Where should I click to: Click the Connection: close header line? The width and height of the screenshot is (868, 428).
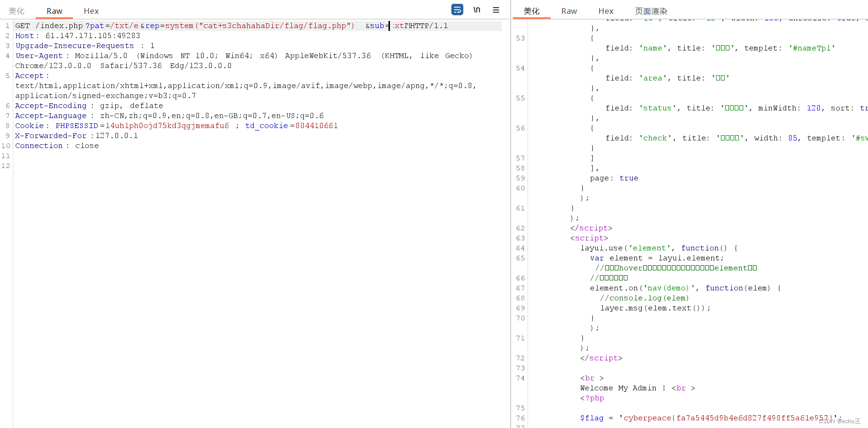pos(57,146)
